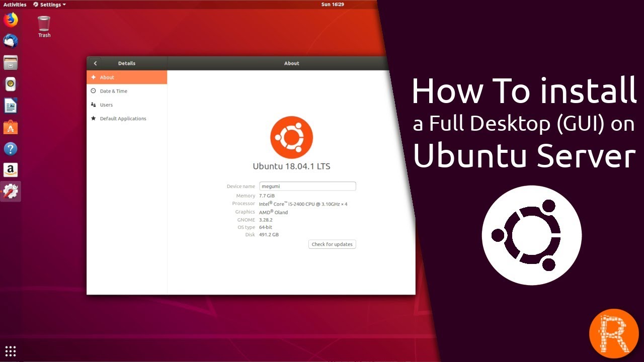Click the Disk value 491.2 GB
The image size is (644, 362).
[269, 235]
